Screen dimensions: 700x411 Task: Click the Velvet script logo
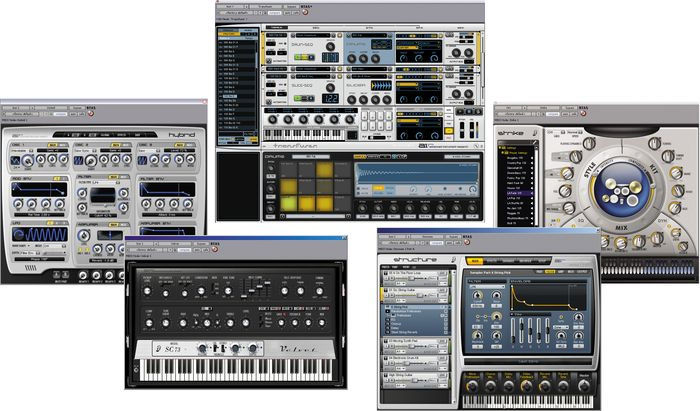tap(296, 349)
